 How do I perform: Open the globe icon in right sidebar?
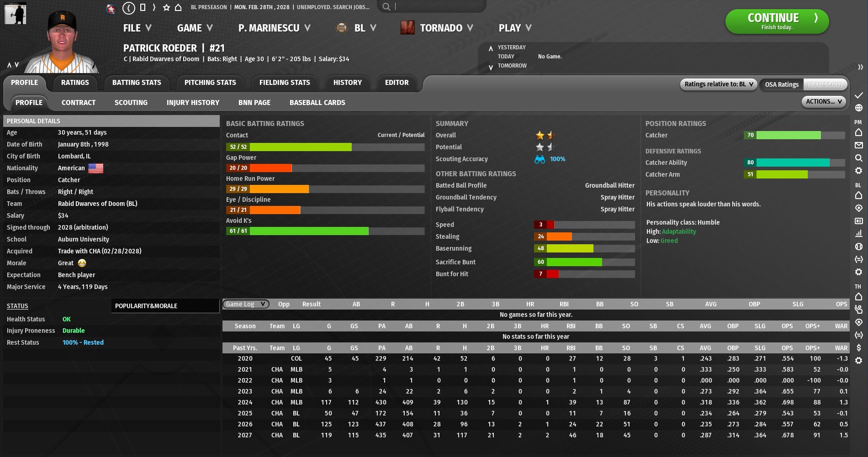coord(859,108)
